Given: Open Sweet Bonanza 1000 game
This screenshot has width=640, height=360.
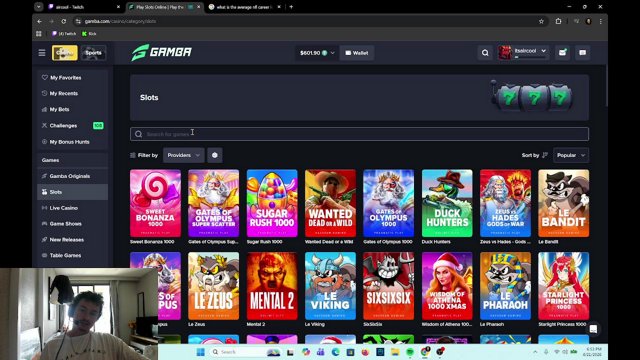Looking at the screenshot, I should (x=155, y=203).
